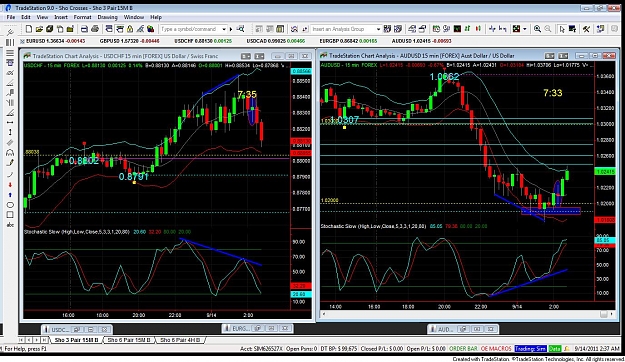Click the GBPUSD quote in ticker bar
The image size is (625, 362).
(130, 41)
